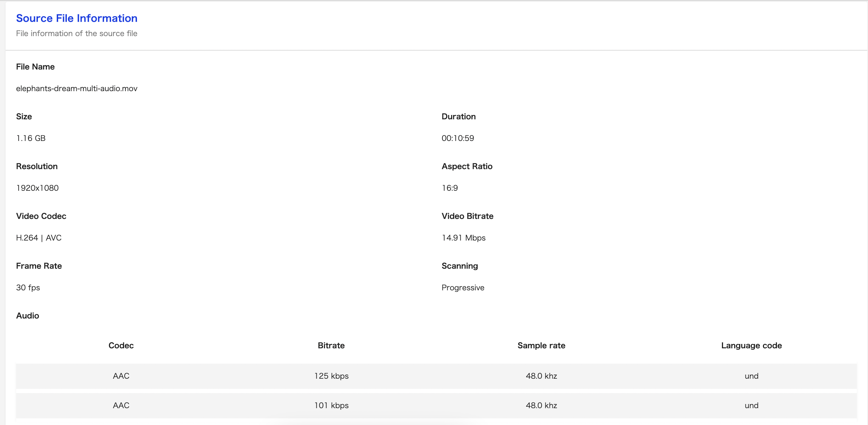Click the Progressive scanning value
Image resolution: width=868 pixels, height=425 pixels.
(x=463, y=288)
